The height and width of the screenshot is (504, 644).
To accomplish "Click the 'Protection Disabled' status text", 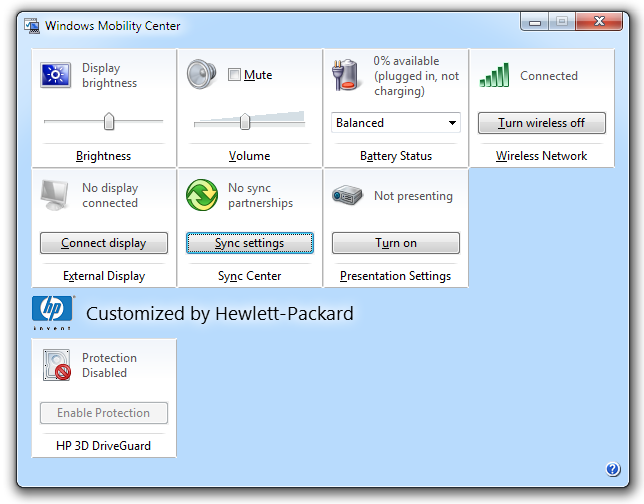I will (109, 365).
